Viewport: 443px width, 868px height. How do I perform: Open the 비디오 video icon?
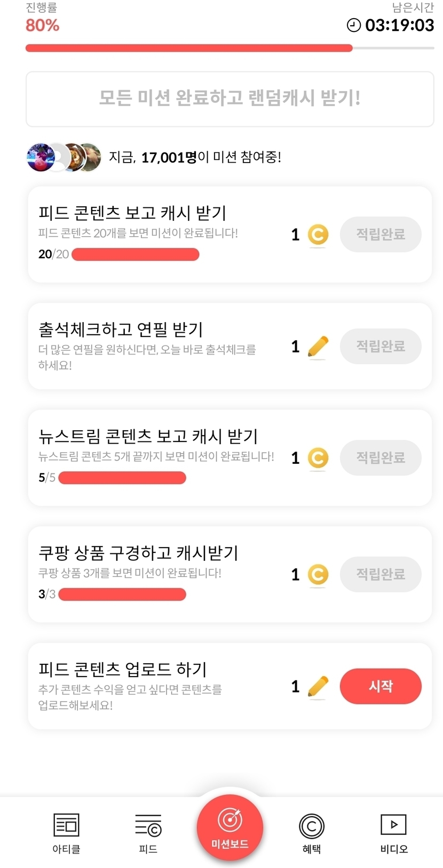tap(393, 824)
